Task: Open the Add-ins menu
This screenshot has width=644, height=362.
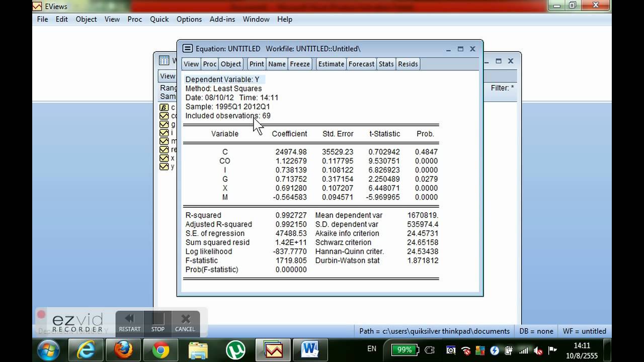Action: tap(222, 19)
